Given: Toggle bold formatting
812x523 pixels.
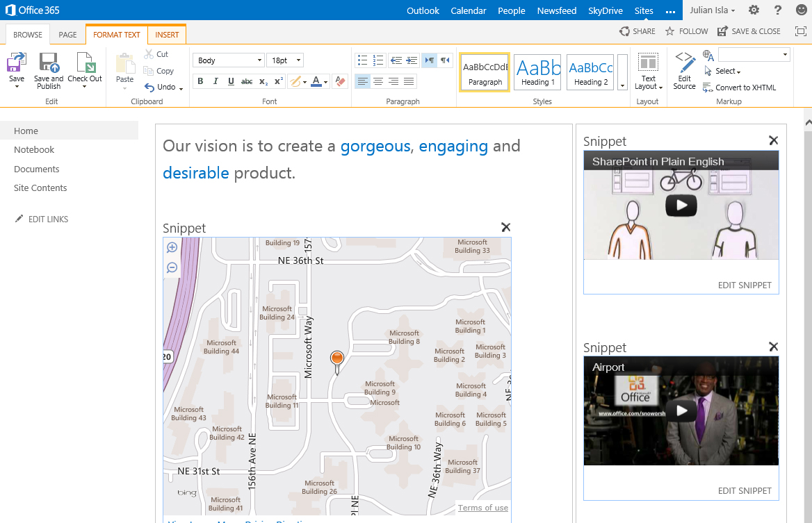Looking at the screenshot, I should click(200, 81).
